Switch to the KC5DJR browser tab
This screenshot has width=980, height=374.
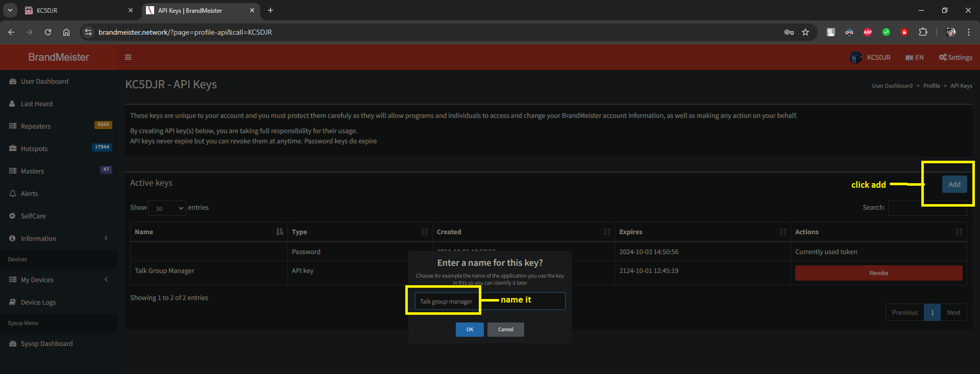coord(79,10)
